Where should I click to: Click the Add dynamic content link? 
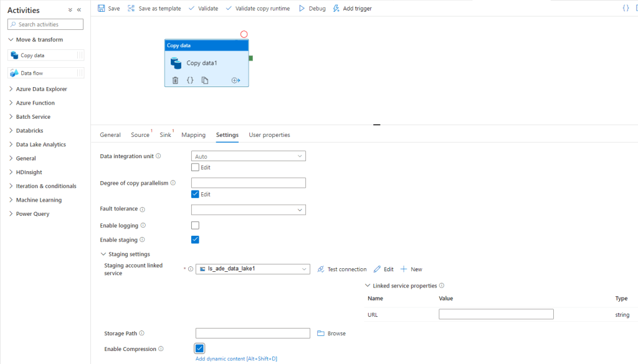point(236,359)
